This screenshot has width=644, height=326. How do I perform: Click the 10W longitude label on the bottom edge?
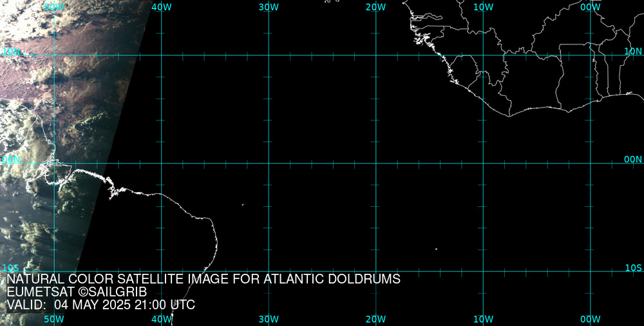484,320
